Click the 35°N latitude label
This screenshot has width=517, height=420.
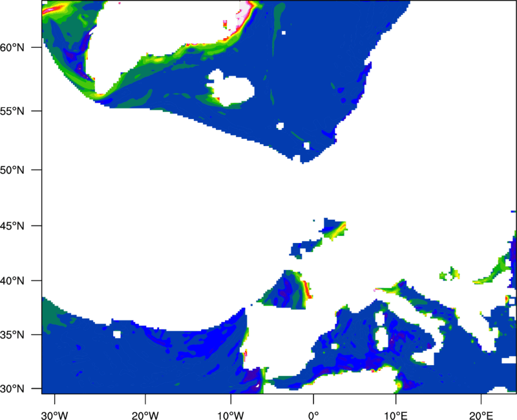click(x=12, y=335)
